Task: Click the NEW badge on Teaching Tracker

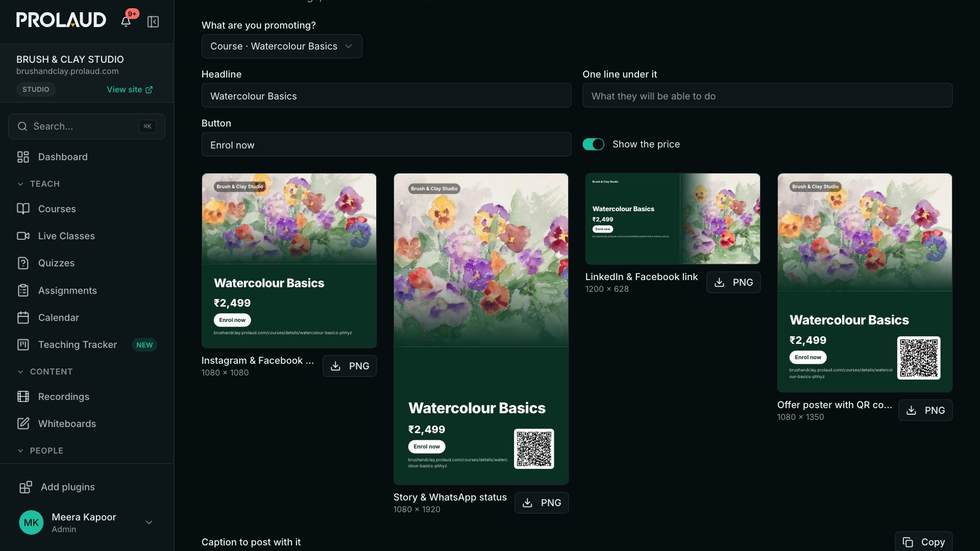Action: point(144,345)
